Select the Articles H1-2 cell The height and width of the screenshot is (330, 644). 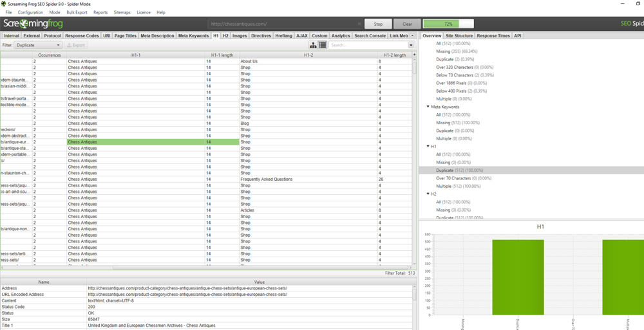(x=308, y=210)
